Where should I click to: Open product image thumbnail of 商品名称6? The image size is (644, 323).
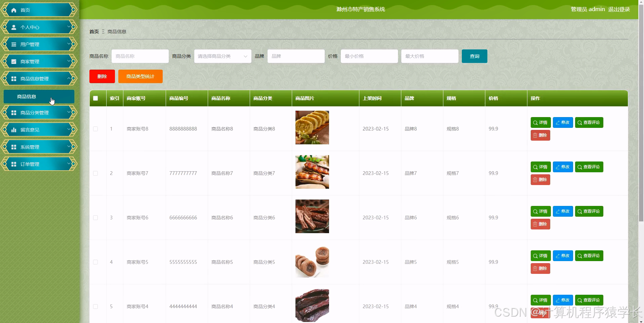click(312, 216)
